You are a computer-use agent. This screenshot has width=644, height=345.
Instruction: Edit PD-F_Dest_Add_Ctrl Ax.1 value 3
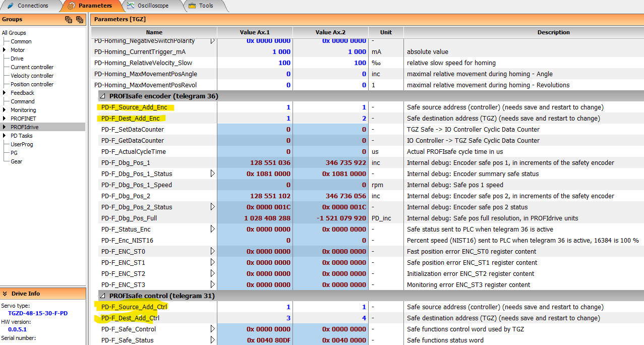click(255, 318)
